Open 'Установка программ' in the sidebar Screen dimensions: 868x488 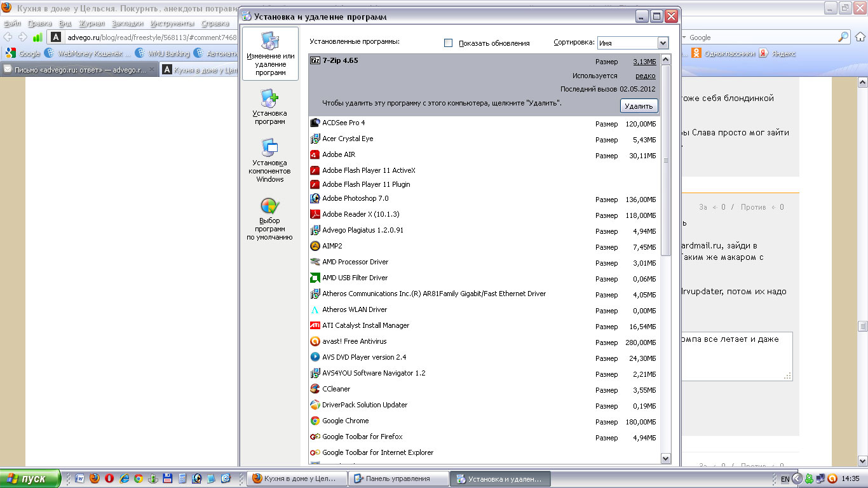[x=270, y=107]
